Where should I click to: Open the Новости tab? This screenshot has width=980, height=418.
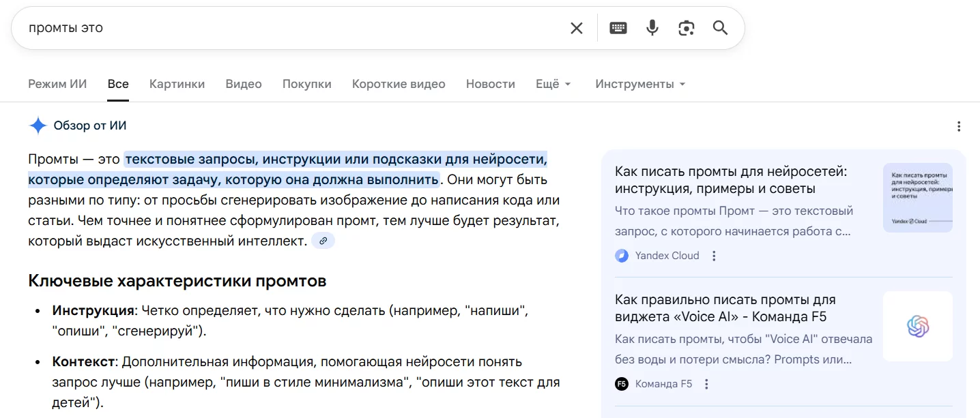click(490, 83)
